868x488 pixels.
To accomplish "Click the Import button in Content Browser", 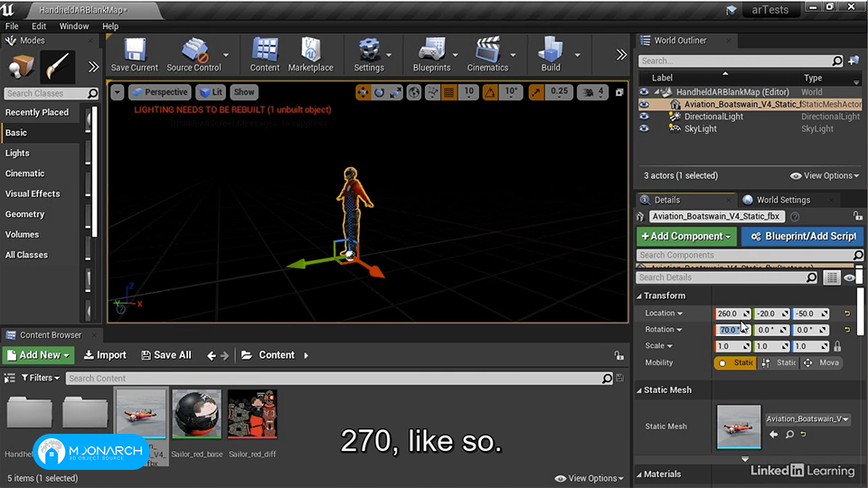I will click(x=105, y=355).
